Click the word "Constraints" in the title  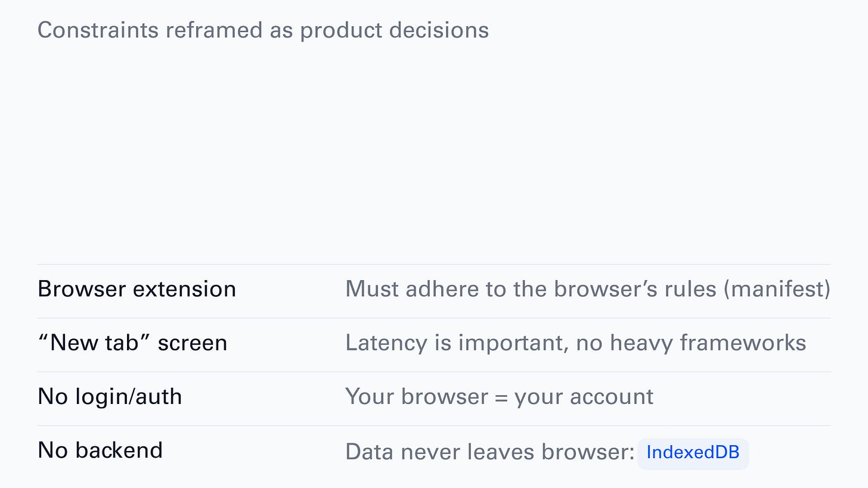98,30
